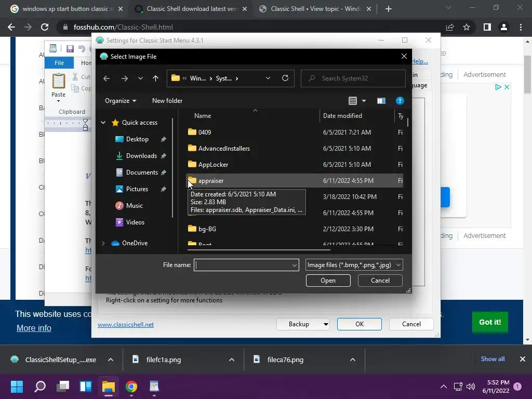This screenshot has width=532, height=399.
Task: Dismiss cookie notice with Got it!
Action: point(490,322)
